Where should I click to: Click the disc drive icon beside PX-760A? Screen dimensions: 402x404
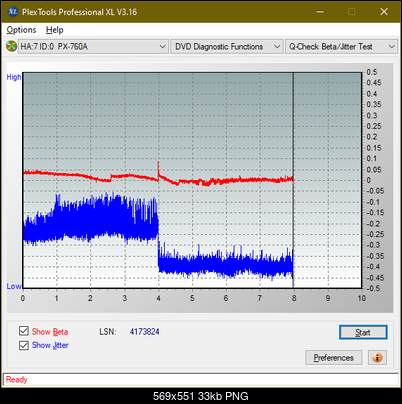[11, 46]
